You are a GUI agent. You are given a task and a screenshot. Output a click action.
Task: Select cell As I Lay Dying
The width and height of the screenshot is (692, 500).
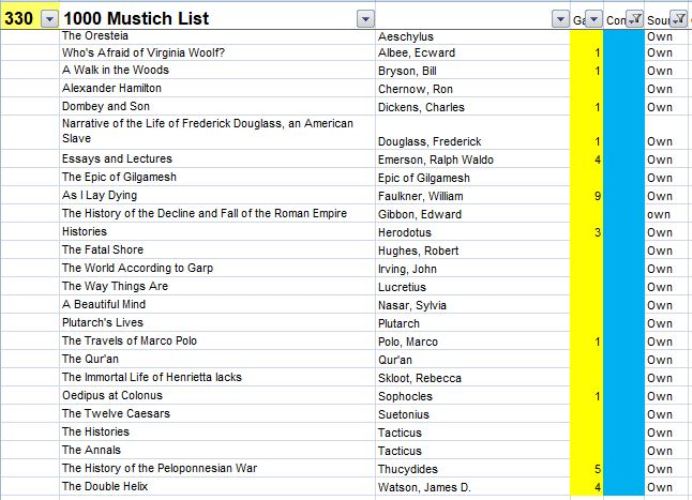pos(217,195)
